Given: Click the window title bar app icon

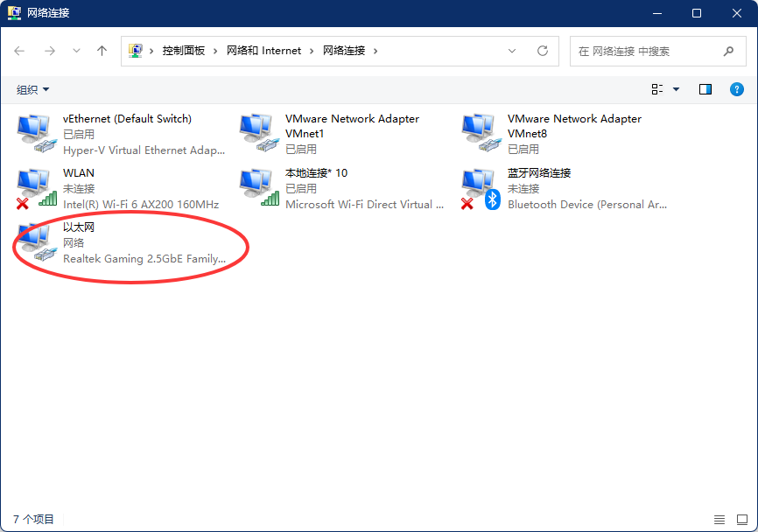Looking at the screenshot, I should 14,13.
